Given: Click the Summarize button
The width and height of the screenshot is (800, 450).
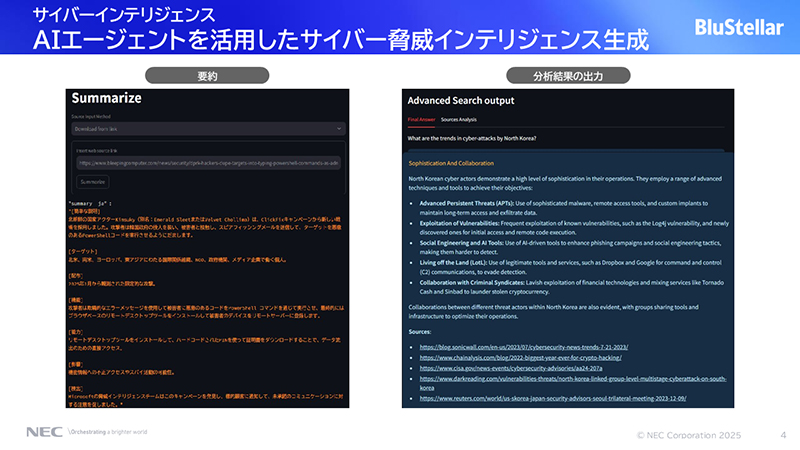Looking at the screenshot, I should tap(93, 182).
